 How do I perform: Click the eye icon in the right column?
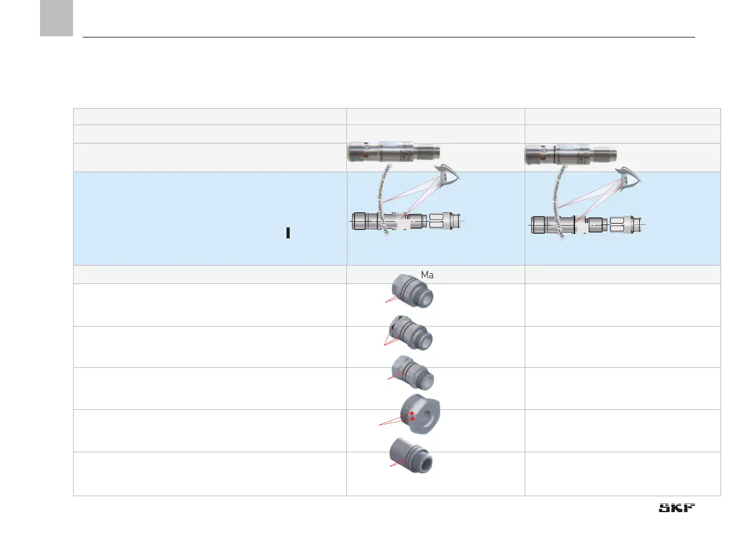(x=628, y=177)
